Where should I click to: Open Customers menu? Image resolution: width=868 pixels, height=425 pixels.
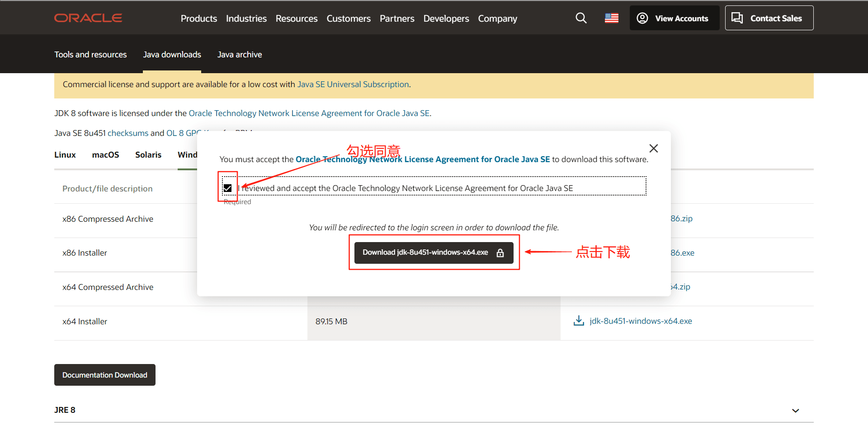pyautogui.click(x=349, y=19)
